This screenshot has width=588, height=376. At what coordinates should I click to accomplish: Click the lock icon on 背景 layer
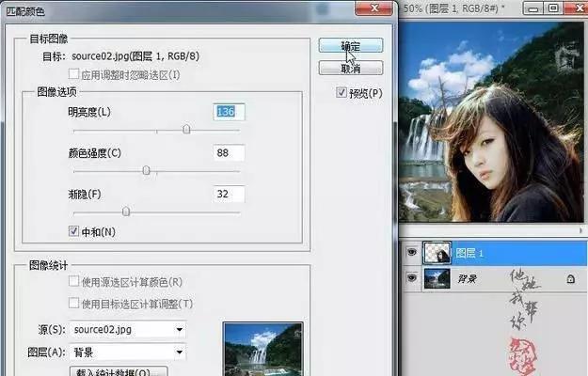[x=570, y=278]
